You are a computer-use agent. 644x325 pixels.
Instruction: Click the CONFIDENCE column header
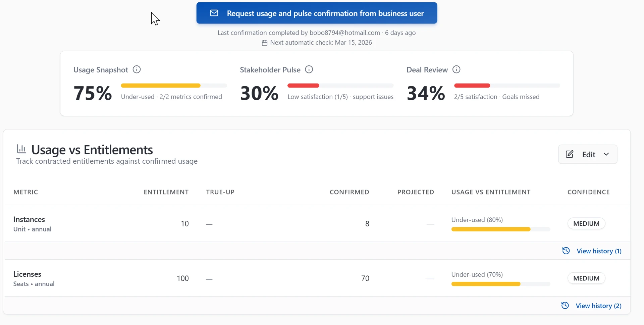click(x=588, y=192)
